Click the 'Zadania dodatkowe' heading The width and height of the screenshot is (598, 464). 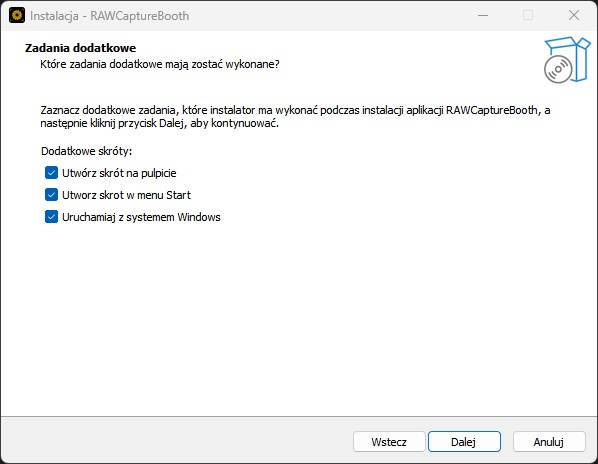coord(80,48)
